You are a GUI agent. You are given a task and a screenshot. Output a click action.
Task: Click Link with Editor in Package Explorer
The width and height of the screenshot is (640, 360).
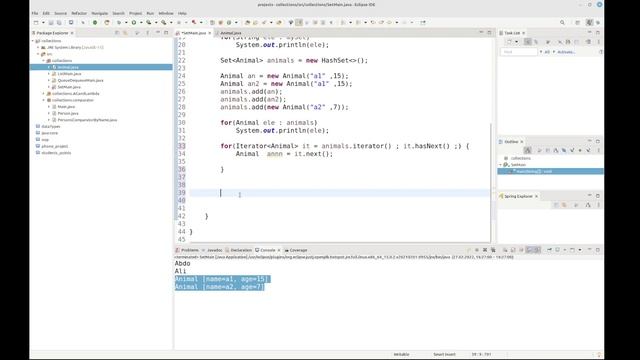125,33
